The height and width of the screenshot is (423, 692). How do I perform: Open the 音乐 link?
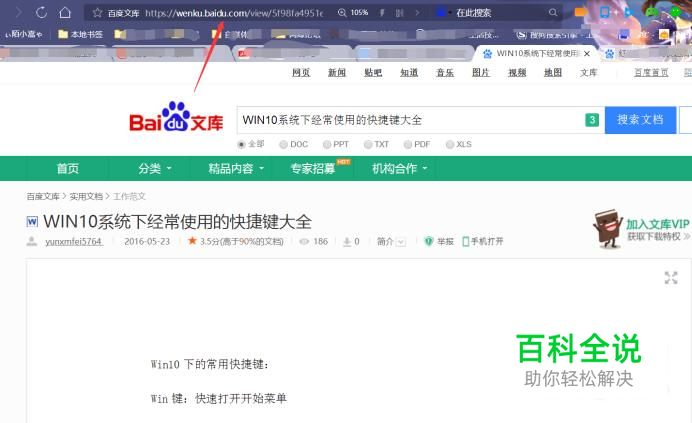[445, 72]
